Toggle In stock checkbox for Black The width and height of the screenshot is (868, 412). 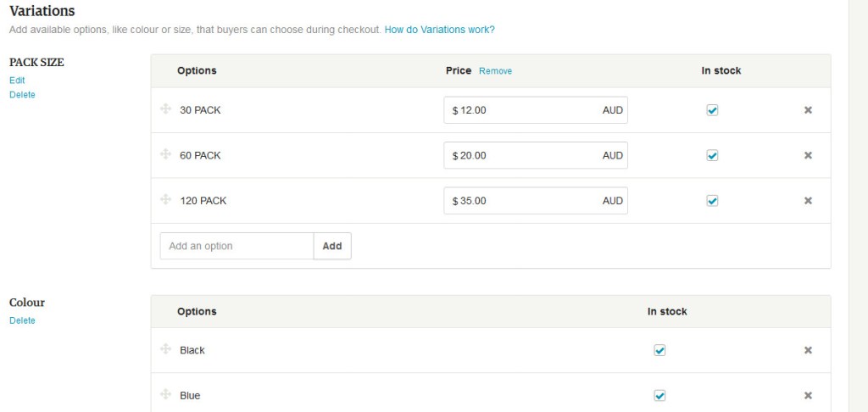pyautogui.click(x=659, y=350)
